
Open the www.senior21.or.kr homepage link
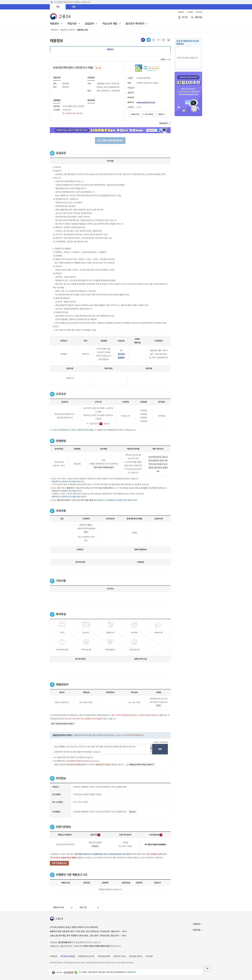pyautogui.click(x=146, y=102)
